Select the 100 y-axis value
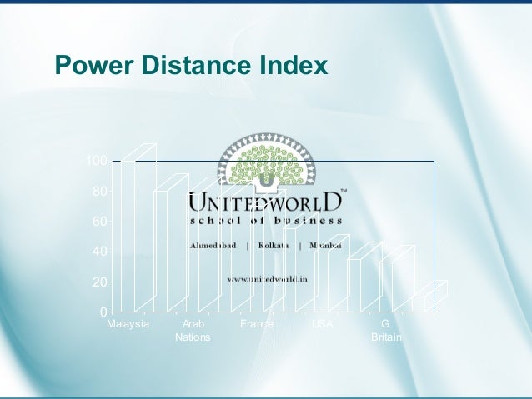Image resolution: width=532 pixels, height=399 pixels. 97,161
